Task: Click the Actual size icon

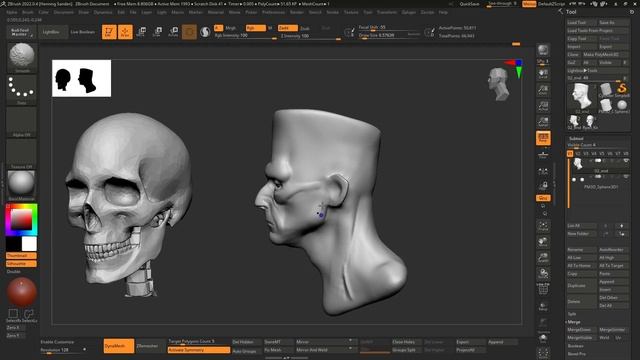Action: tap(543, 106)
